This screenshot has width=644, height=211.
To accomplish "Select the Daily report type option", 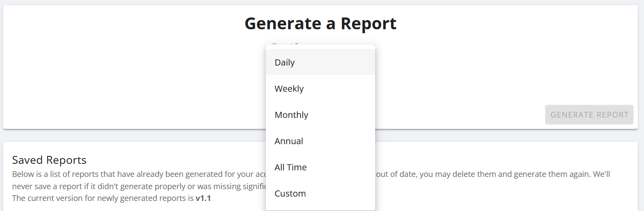I will coord(320,62).
